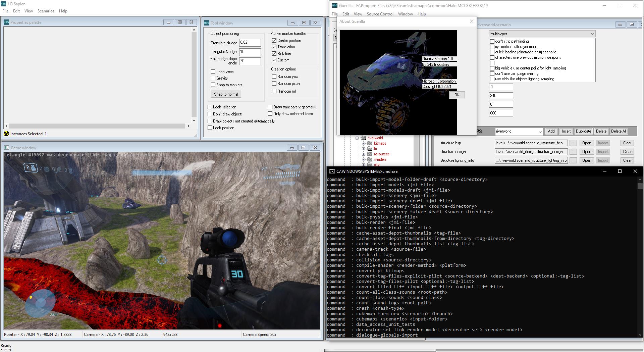644x352 pixels.
Task: Expand the resources folder node
Action: pyautogui.click(x=363, y=154)
